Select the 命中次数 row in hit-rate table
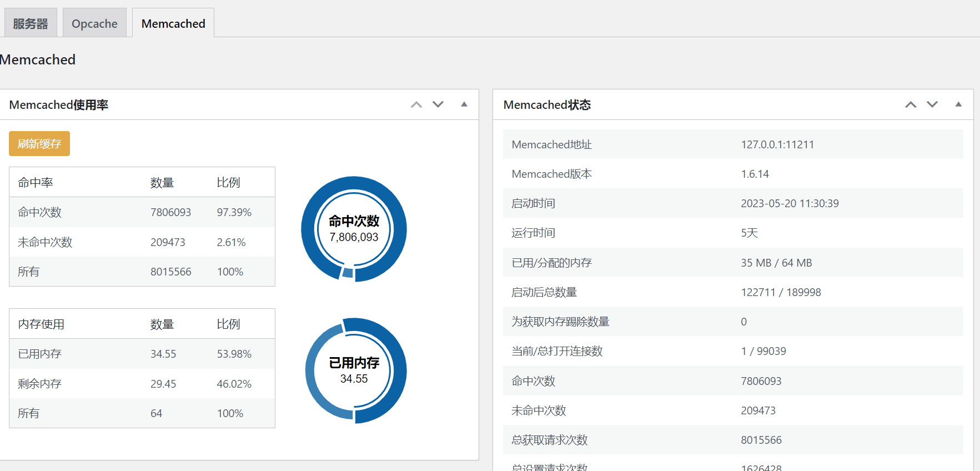The image size is (980, 471). click(x=142, y=212)
